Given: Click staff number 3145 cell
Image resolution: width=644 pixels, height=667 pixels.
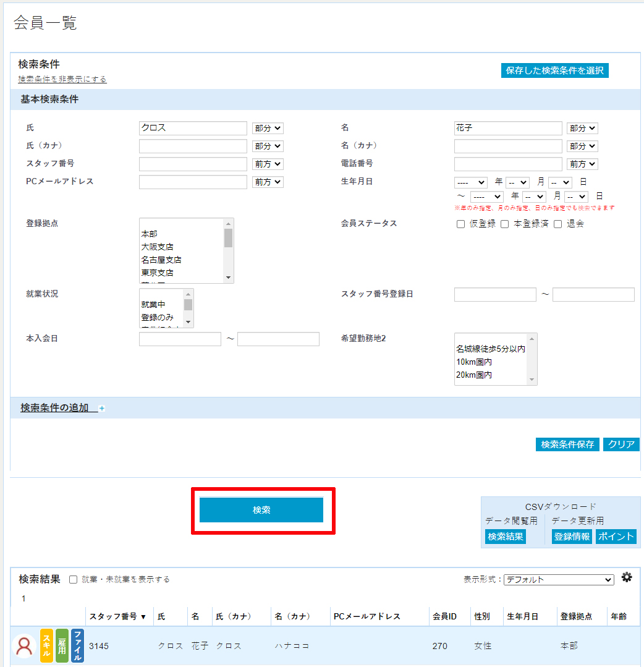Looking at the screenshot, I should [x=99, y=646].
